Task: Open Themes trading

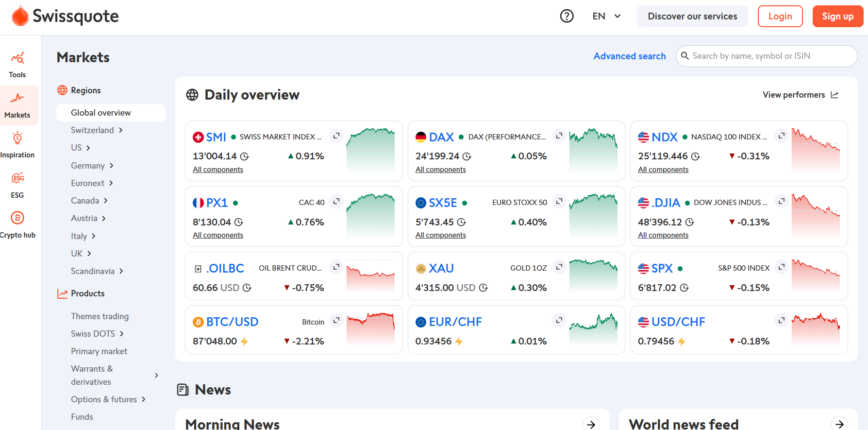Action: [100, 316]
